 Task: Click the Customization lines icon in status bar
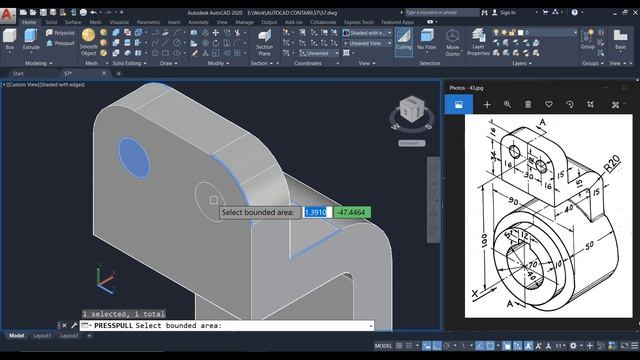click(635, 346)
